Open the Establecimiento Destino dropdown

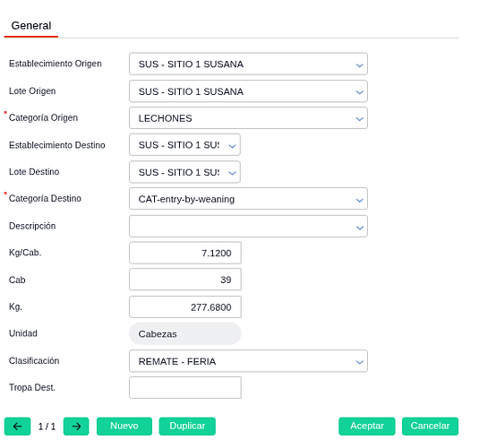point(184,144)
